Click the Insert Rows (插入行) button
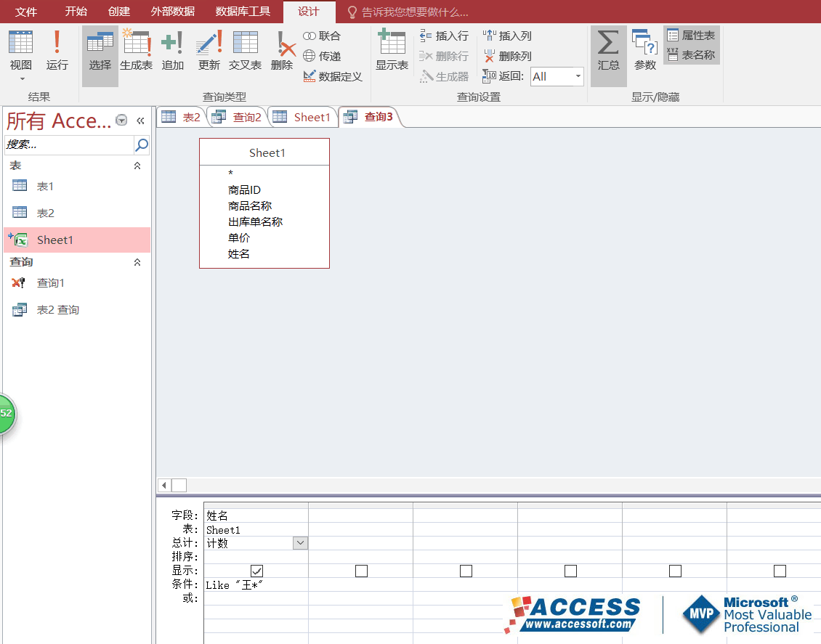The width and height of the screenshot is (821, 644). (x=444, y=36)
